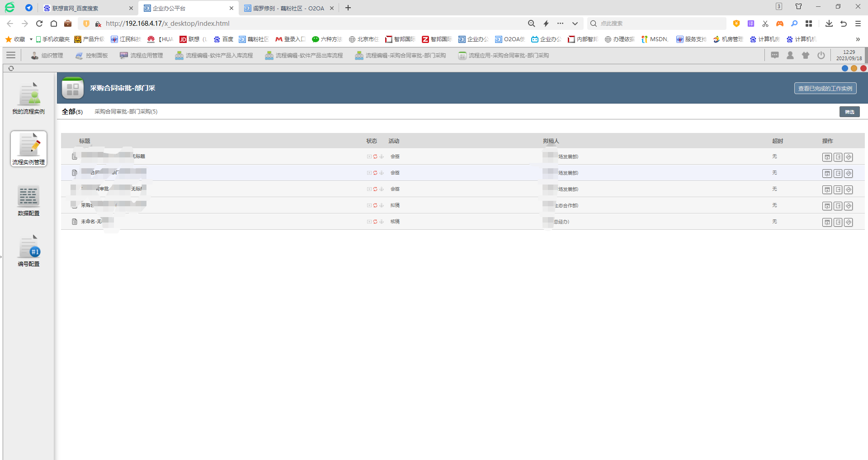The image size is (868, 460).
Task: Click the first action icon in 生态合作部 row
Action: 827,206
